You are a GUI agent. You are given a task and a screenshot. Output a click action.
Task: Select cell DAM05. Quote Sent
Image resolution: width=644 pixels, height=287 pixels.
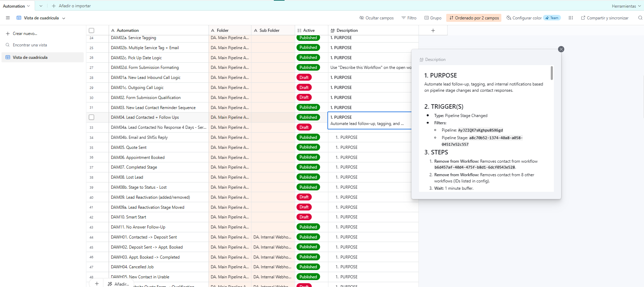tap(158, 147)
